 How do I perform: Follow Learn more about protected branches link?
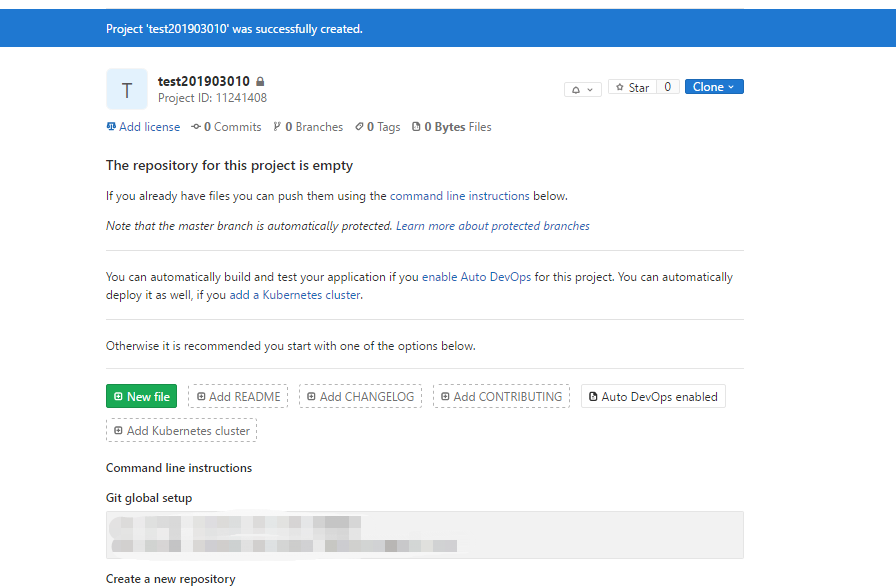click(x=493, y=226)
